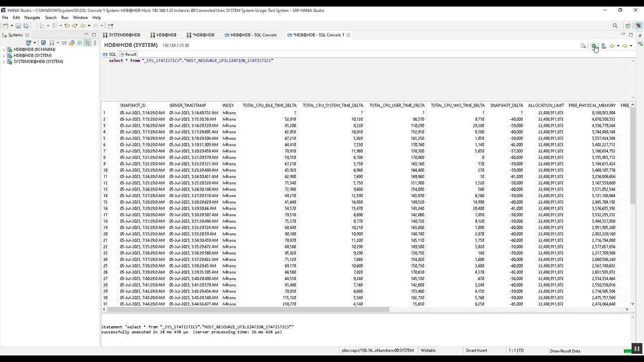
Task: Maximize the SQL editor area
Action: pos(631,35)
